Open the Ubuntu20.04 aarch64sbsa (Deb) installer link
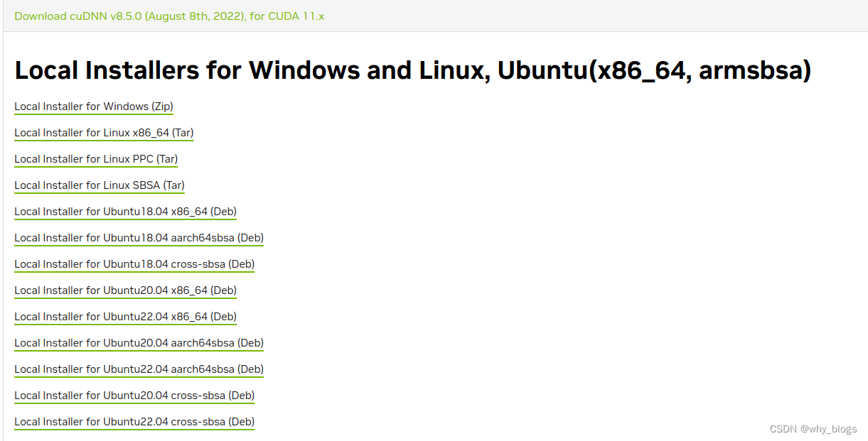868x441 pixels. pyautogui.click(x=139, y=343)
